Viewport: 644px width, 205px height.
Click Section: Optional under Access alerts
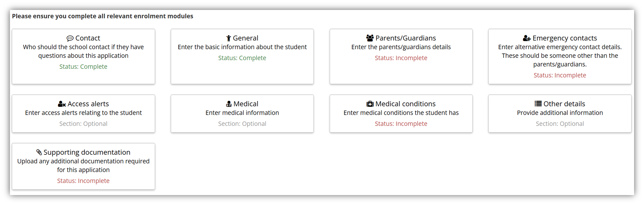click(x=83, y=124)
